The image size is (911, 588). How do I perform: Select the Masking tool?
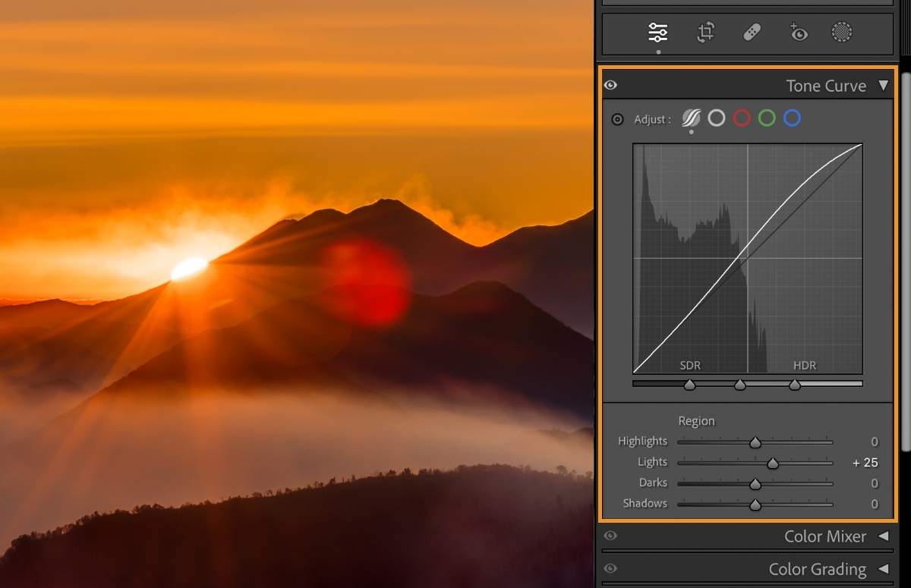click(x=843, y=33)
